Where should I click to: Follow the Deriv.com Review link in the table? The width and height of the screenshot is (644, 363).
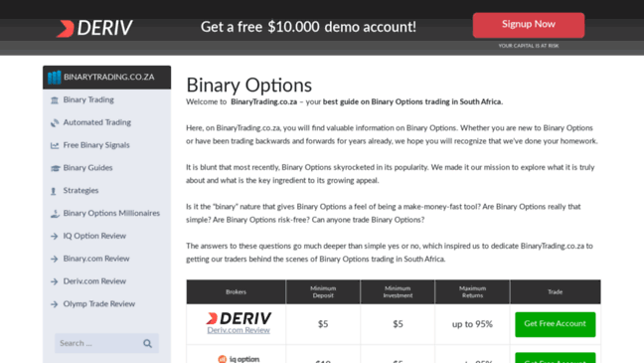239,330
